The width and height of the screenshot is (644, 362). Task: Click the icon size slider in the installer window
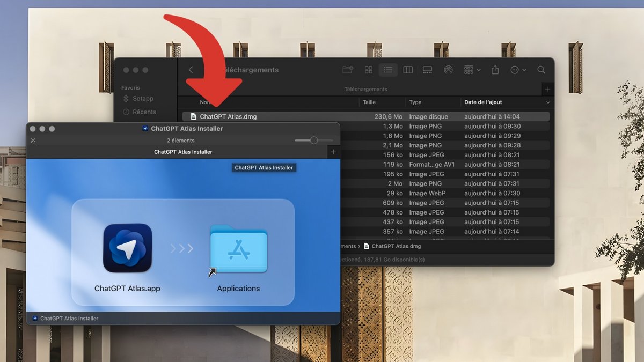click(314, 141)
